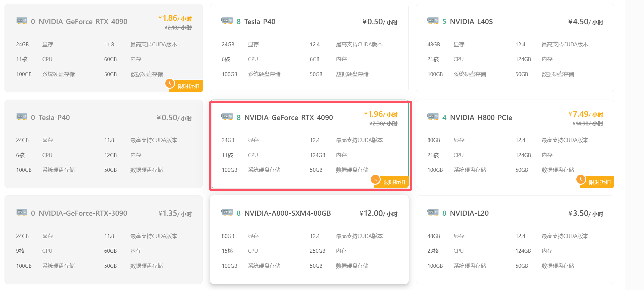Select RTX-4090 title with 8 available
This screenshot has height=290, width=644.
[288, 118]
